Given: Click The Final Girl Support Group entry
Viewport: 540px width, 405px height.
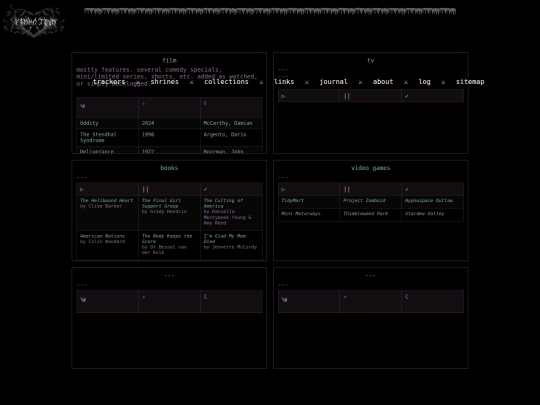Looking at the screenshot, I should [x=164, y=206].
